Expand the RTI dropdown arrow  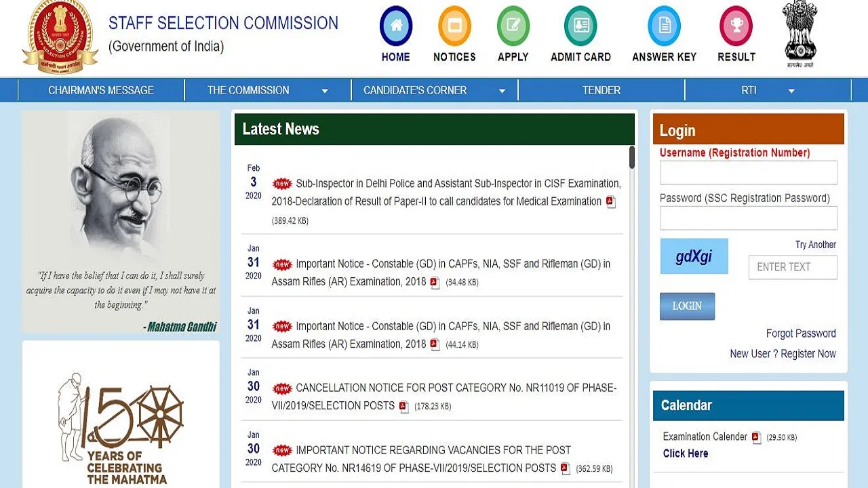[791, 91]
